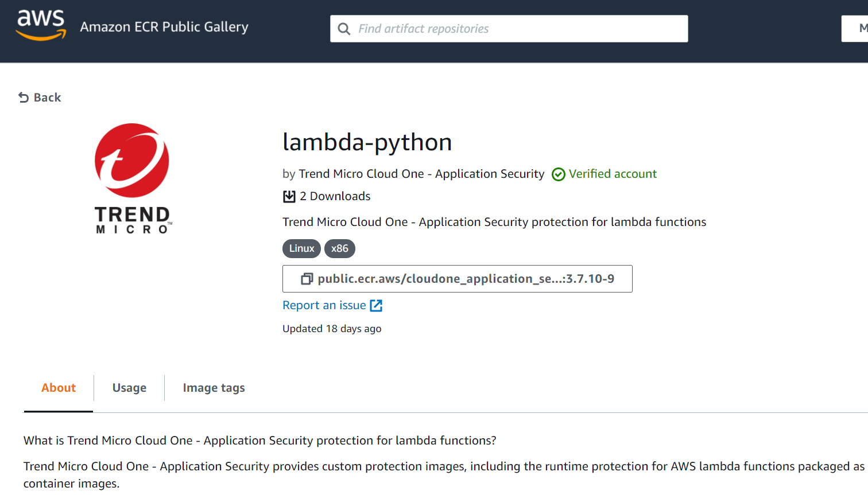Click the Trend Micro logo image
This screenshot has width=868, height=495.
(133, 178)
